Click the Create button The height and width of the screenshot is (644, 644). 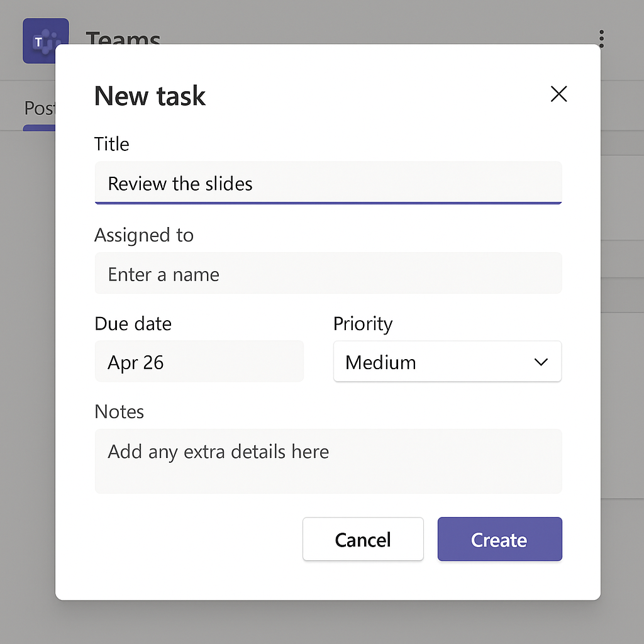pos(499,539)
